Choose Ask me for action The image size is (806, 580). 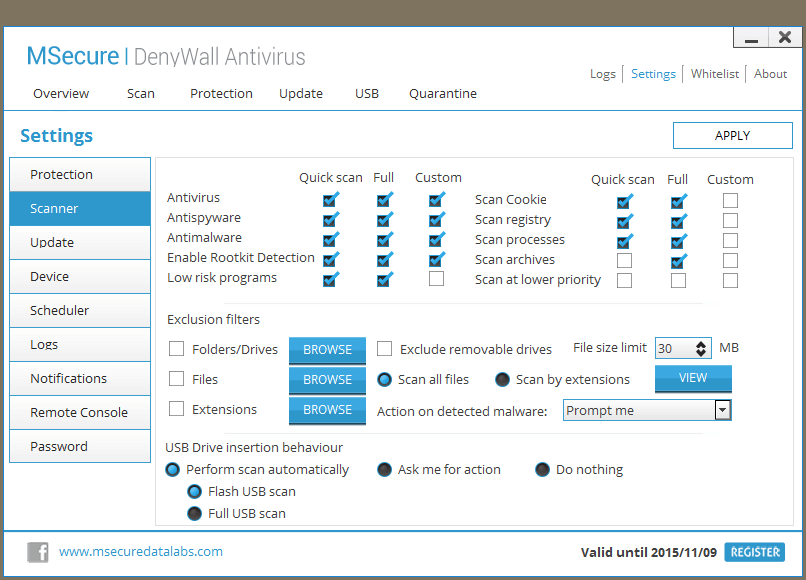tap(384, 469)
